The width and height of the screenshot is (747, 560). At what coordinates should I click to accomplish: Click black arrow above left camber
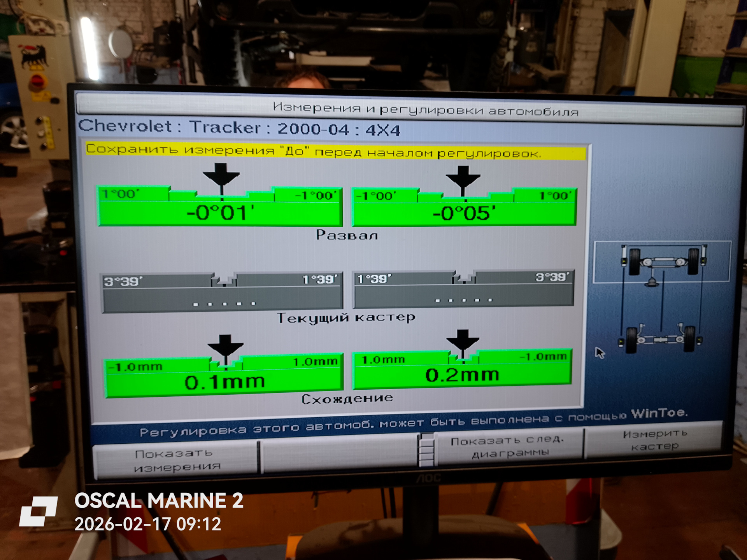coord(221,175)
